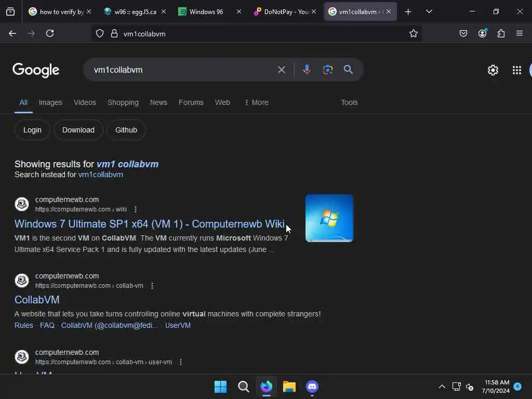The height and width of the screenshot is (399, 532).
Task: Open taskbar Search
Action: pyautogui.click(x=243, y=387)
